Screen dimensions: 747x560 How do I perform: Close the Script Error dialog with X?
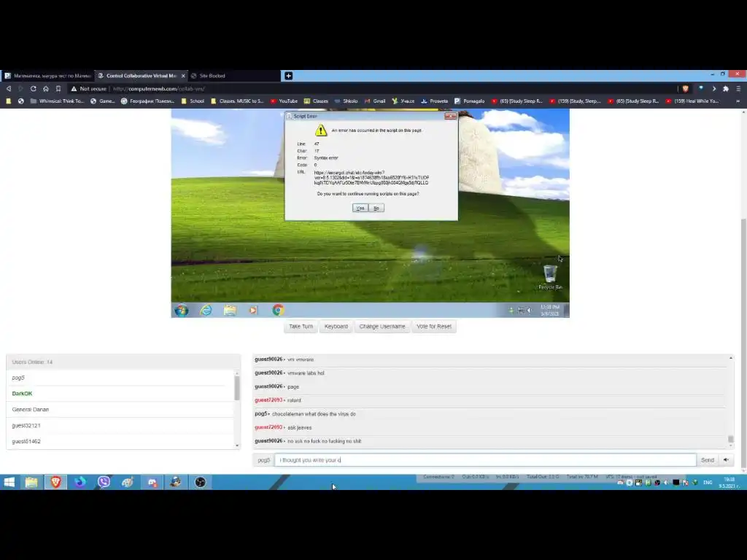[450, 116]
